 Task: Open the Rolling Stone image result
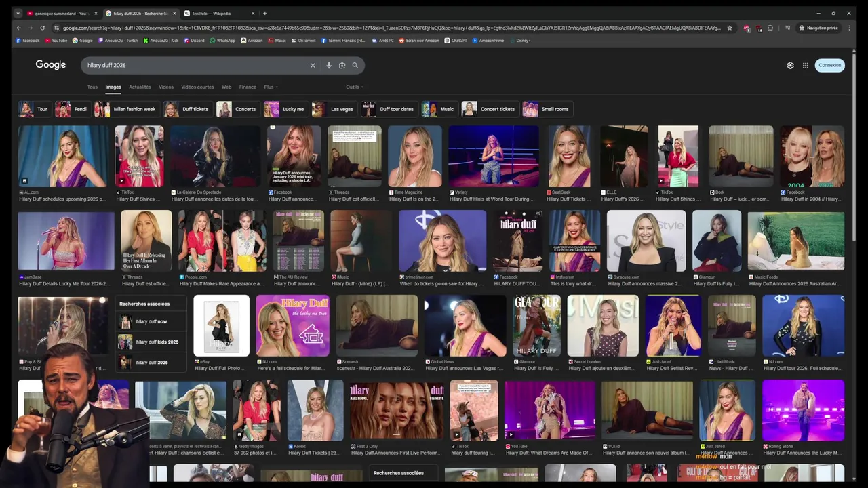[803, 410]
